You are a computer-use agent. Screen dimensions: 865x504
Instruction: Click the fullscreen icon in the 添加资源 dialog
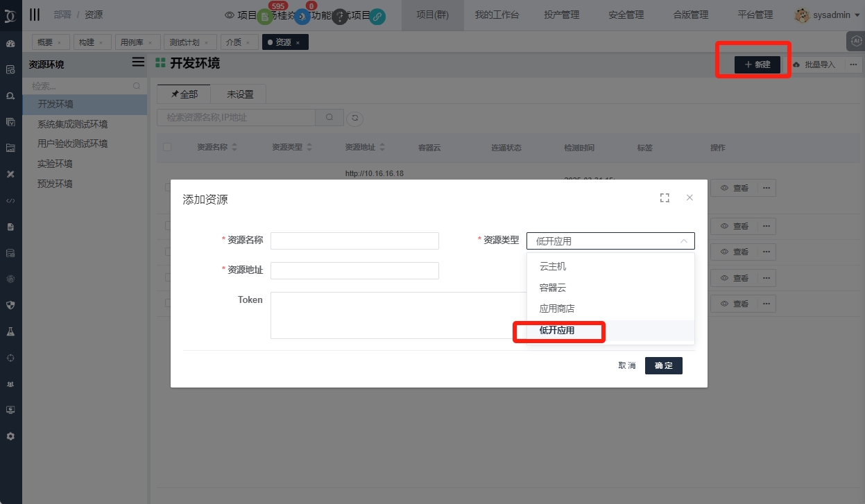pos(665,198)
